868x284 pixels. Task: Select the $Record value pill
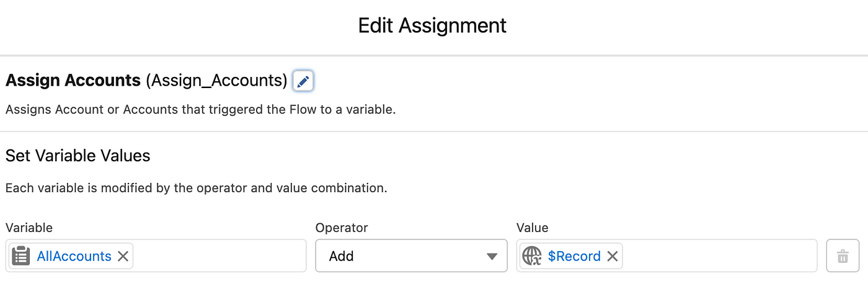tap(570, 256)
